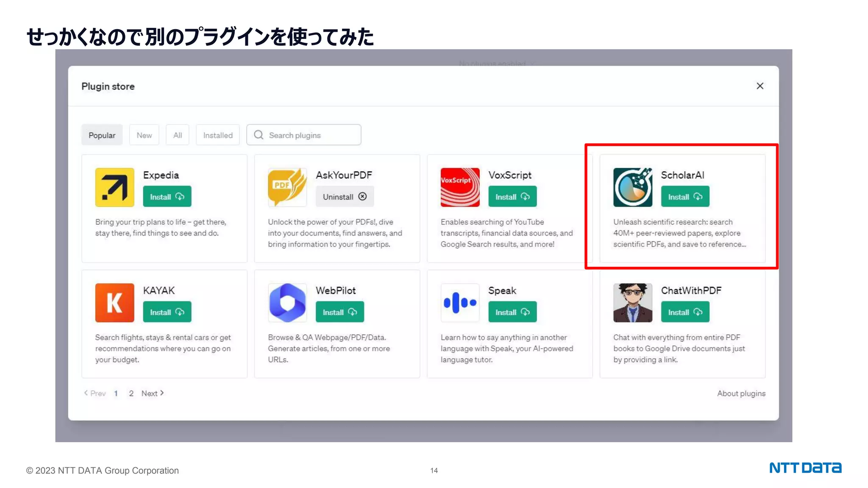Click the VoxScript plugin title
868x488 pixels.
[510, 175]
